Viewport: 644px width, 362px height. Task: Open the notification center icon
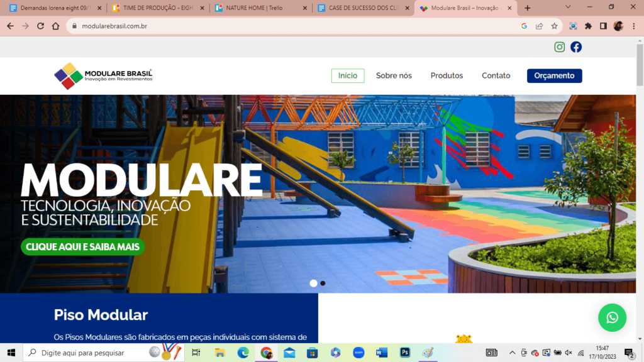click(629, 353)
